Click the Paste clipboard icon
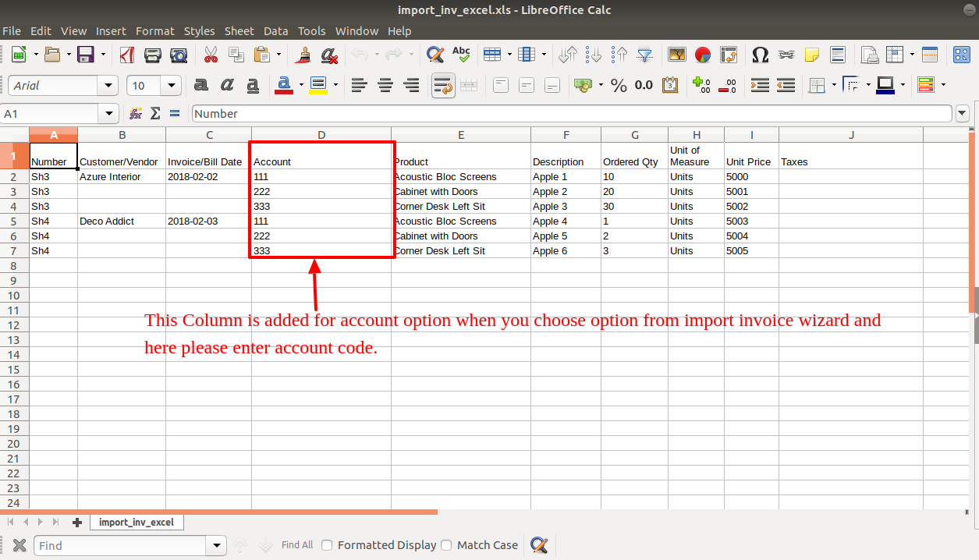Viewport: 979px width, 560px height. click(x=262, y=55)
